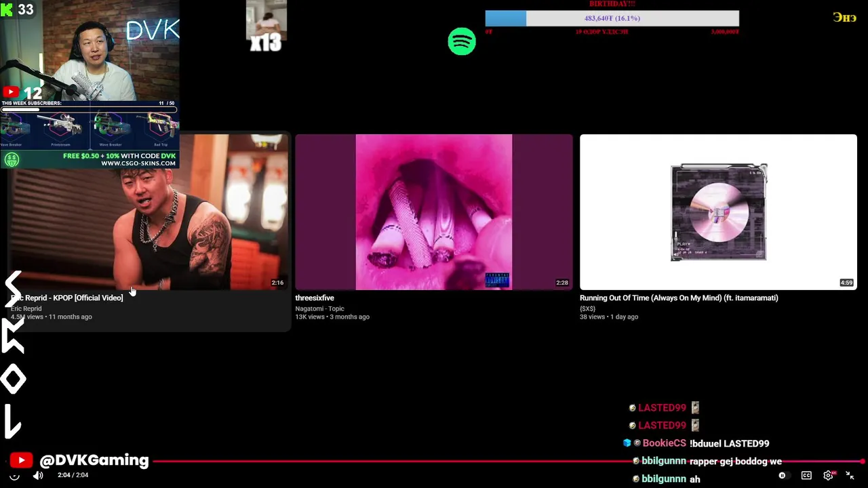Click the 'x13' overlay image
Image resolution: width=868 pixels, height=488 pixels.
pos(266,26)
